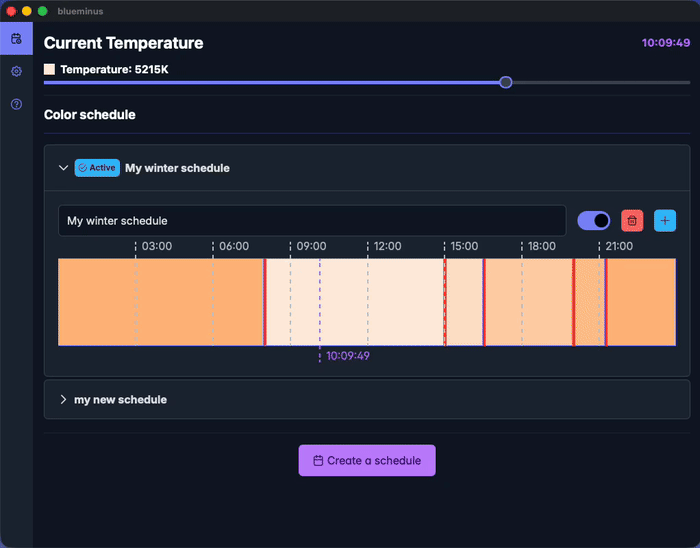This screenshot has height=548, width=700.
Task: Click the 10:09:49 current time marker label
Action: pos(348,356)
